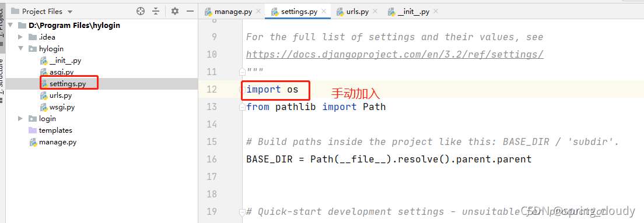Select the templates folder
The height and width of the screenshot is (223, 644).
55,130
